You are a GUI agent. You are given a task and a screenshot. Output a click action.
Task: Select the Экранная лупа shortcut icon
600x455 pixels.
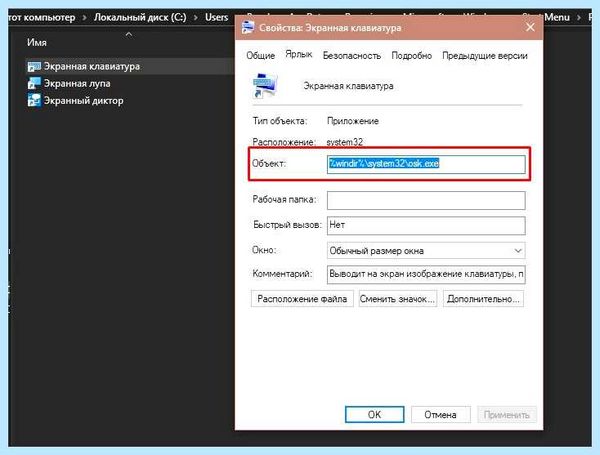pyautogui.click(x=34, y=83)
